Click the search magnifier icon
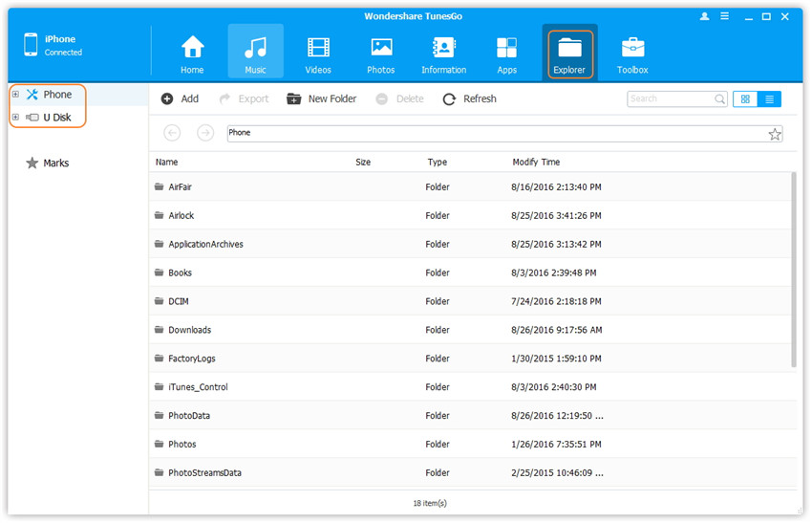 [x=720, y=98]
